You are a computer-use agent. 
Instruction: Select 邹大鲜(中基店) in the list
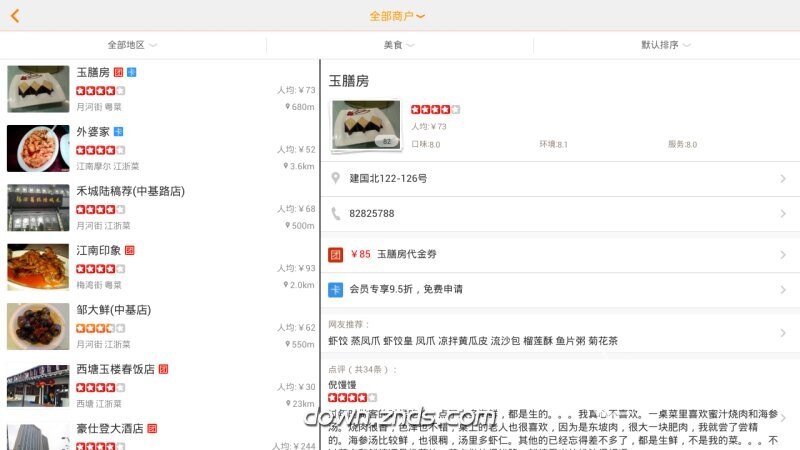pyautogui.click(x=160, y=327)
